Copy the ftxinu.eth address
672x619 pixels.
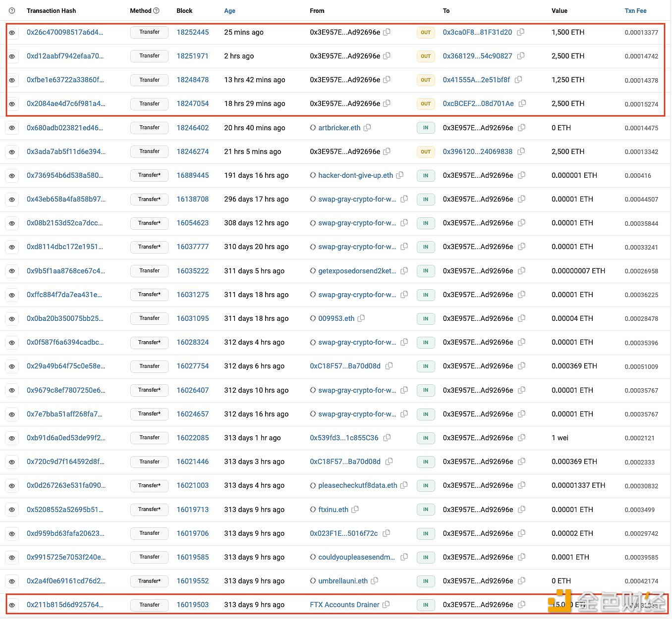(355, 509)
